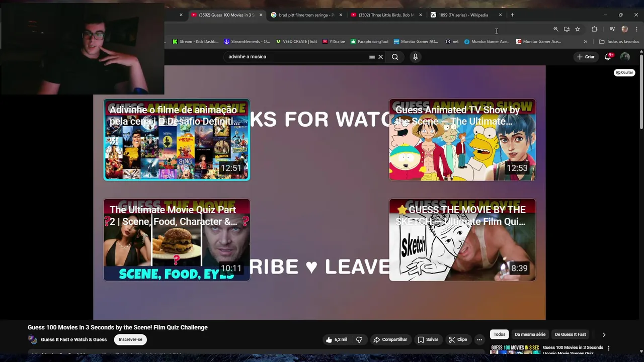Close the brad pitt filme tab
This screenshot has height=362, width=644.
coord(341,15)
